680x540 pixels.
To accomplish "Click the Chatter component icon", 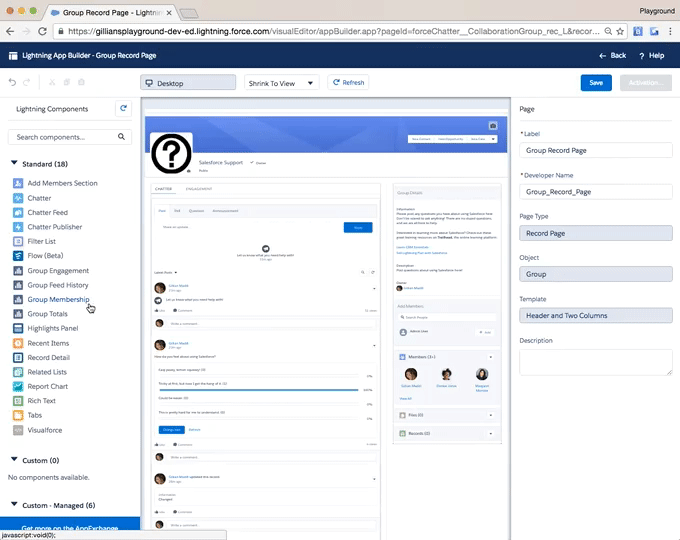I will point(18,198).
